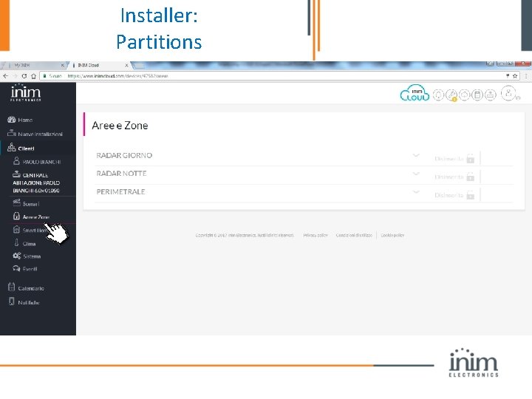Click the inim Electronics logo in sidebar
Screen dimensions: 532x399
pyautogui.click(x=25, y=92)
